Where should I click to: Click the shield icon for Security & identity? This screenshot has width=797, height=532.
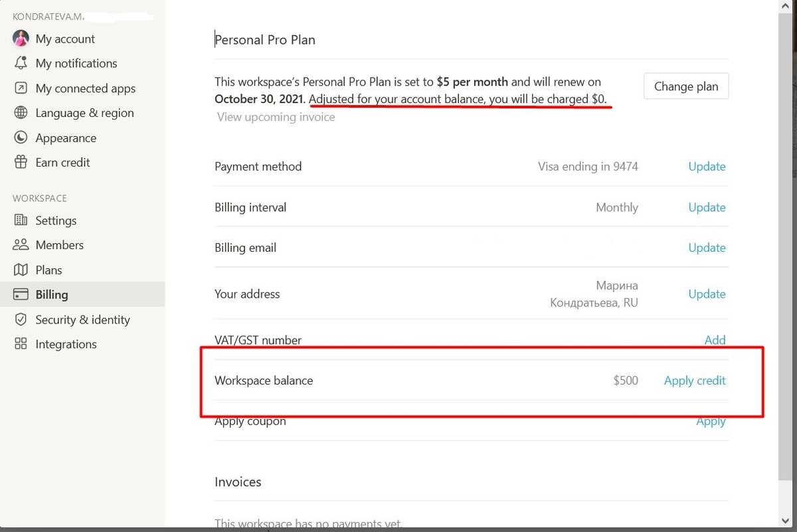tap(21, 319)
